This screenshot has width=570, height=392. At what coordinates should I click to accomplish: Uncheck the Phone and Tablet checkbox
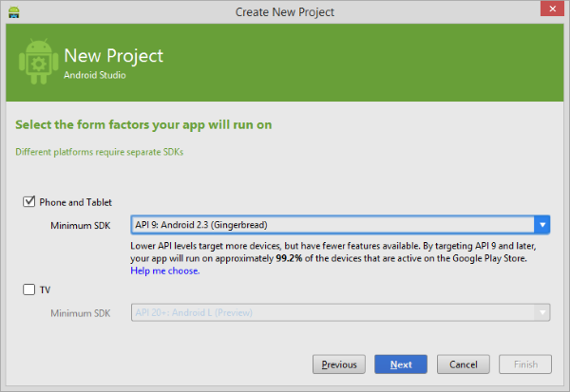pyautogui.click(x=28, y=201)
